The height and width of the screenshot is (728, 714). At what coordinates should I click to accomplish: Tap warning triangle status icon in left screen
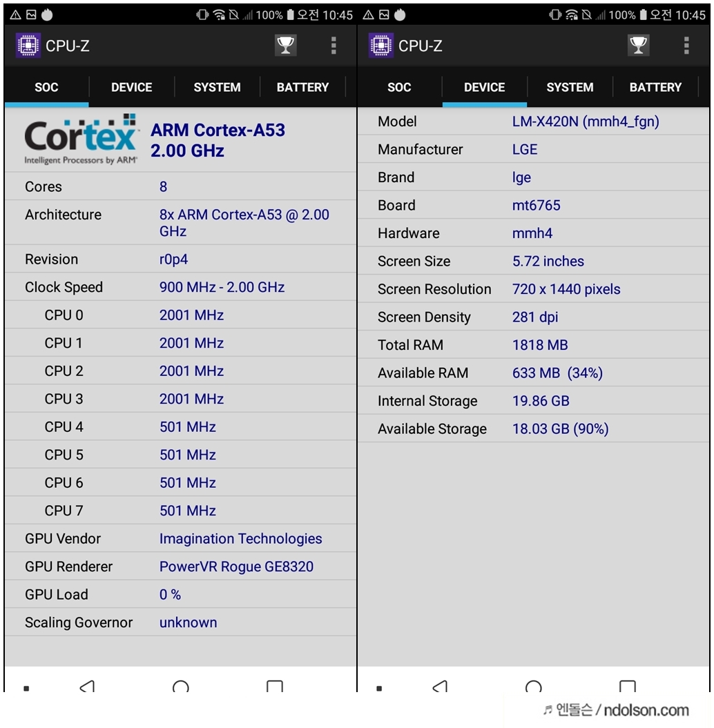(x=15, y=15)
